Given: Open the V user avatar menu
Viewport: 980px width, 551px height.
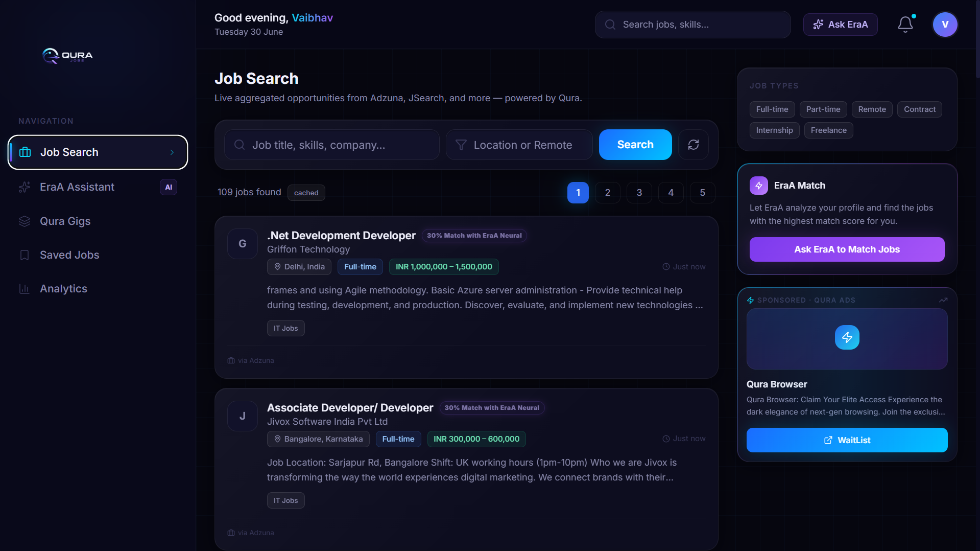Looking at the screenshot, I should [945, 25].
